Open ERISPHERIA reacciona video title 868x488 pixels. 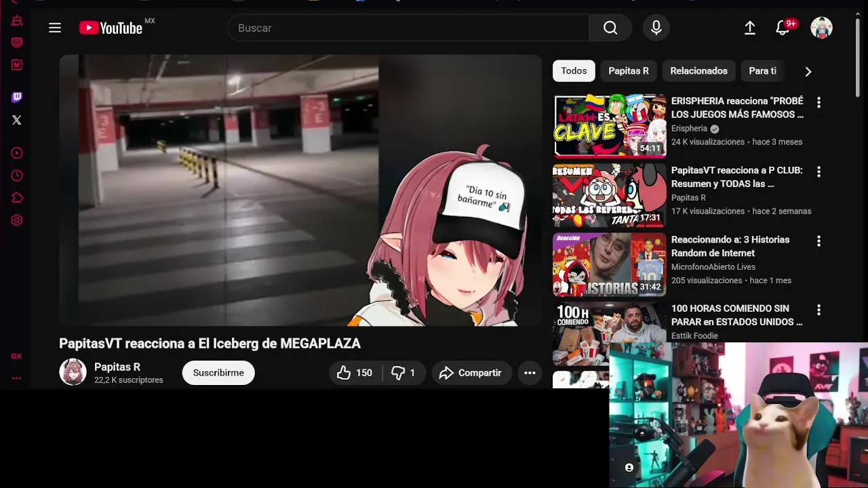(737, 108)
